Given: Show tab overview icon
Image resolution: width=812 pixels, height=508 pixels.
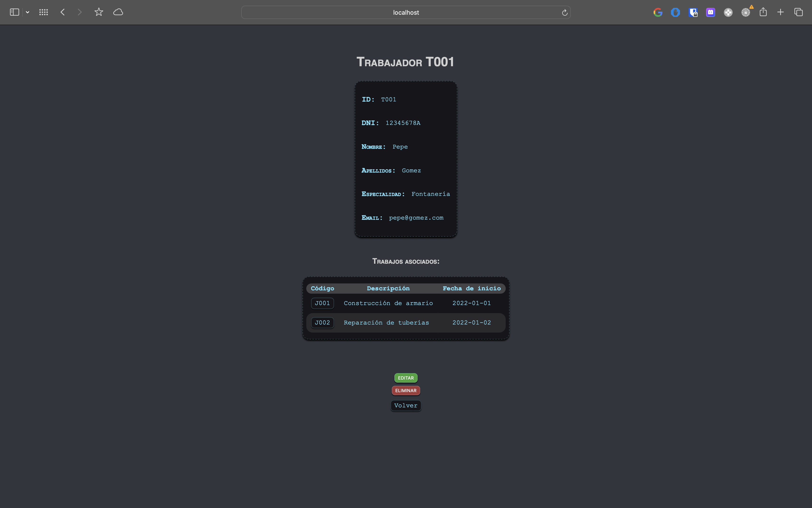Looking at the screenshot, I should tap(798, 12).
